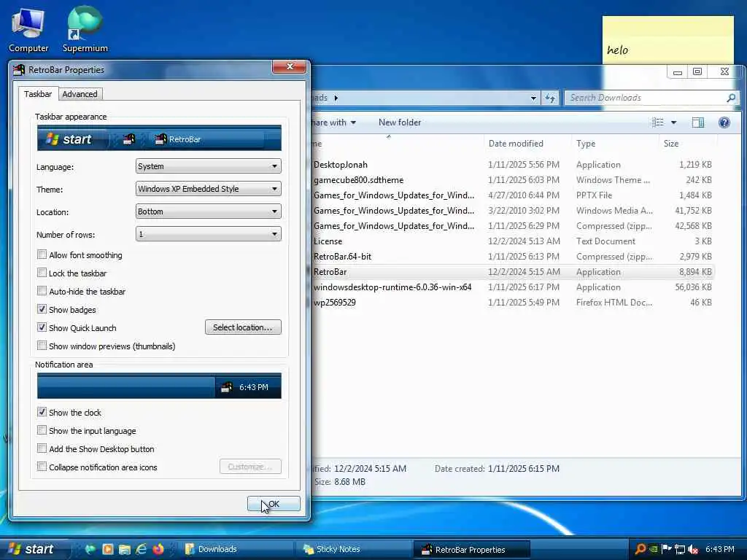
Task: Sort by Type column header
Action: coord(614,144)
